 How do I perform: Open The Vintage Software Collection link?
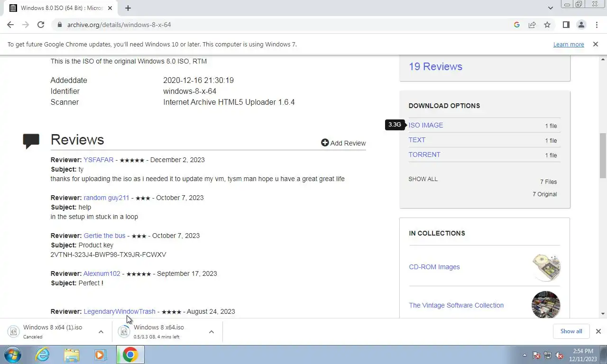click(x=456, y=305)
